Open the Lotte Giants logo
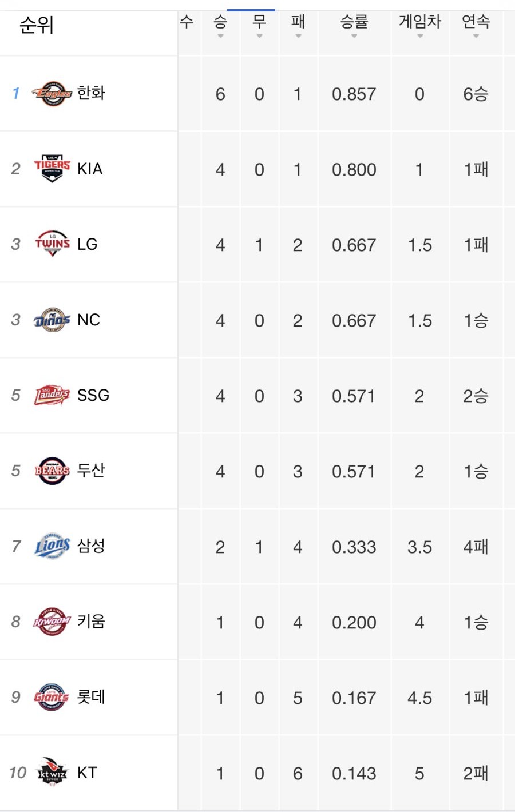 click(52, 697)
